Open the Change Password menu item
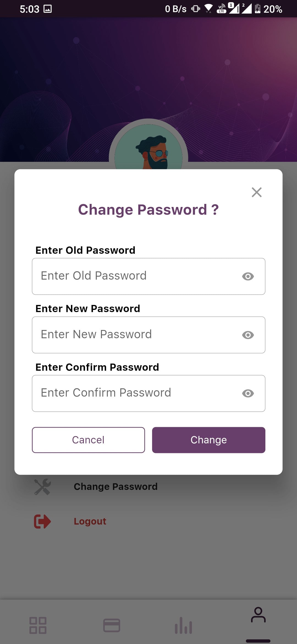Screen dimensions: 297x644 point(116,487)
